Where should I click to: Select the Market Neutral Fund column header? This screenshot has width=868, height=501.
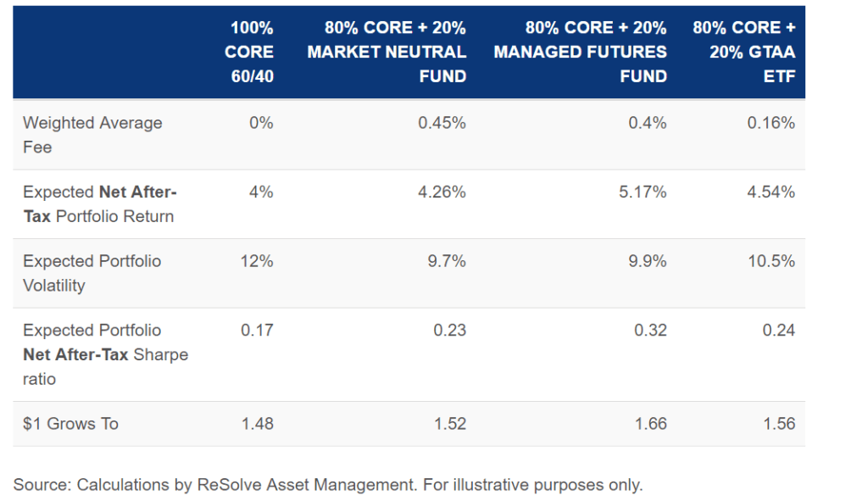click(x=387, y=52)
